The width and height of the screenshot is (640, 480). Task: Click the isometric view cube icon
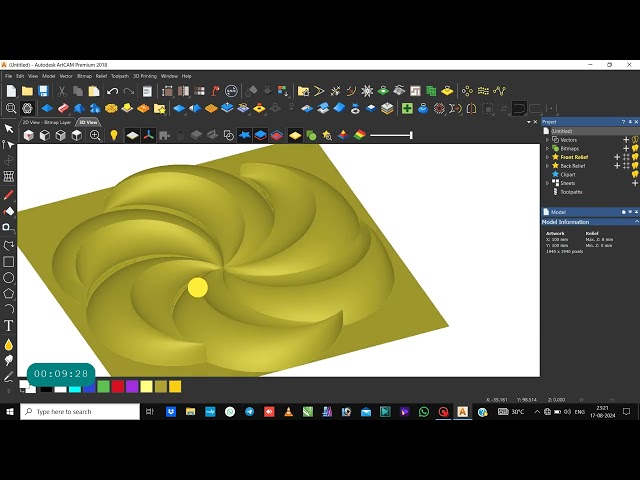29,135
